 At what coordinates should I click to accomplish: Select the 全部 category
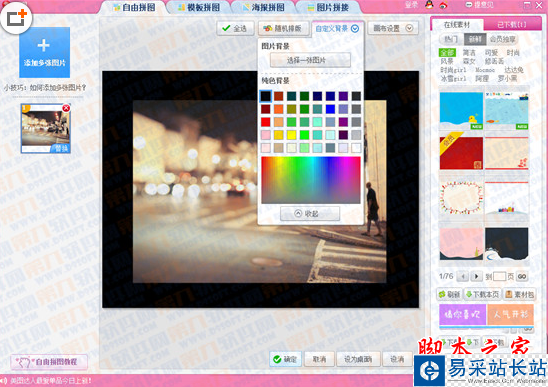pyautogui.click(x=447, y=53)
